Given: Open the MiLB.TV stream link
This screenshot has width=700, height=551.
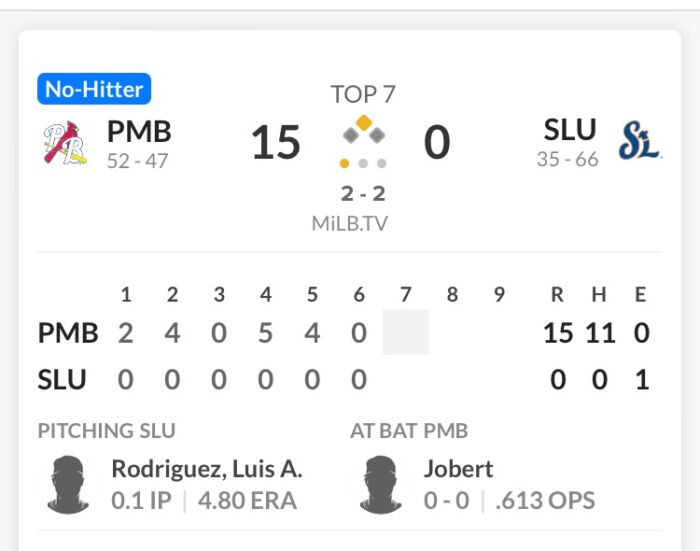Looking at the screenshot, I should (350, 224).
